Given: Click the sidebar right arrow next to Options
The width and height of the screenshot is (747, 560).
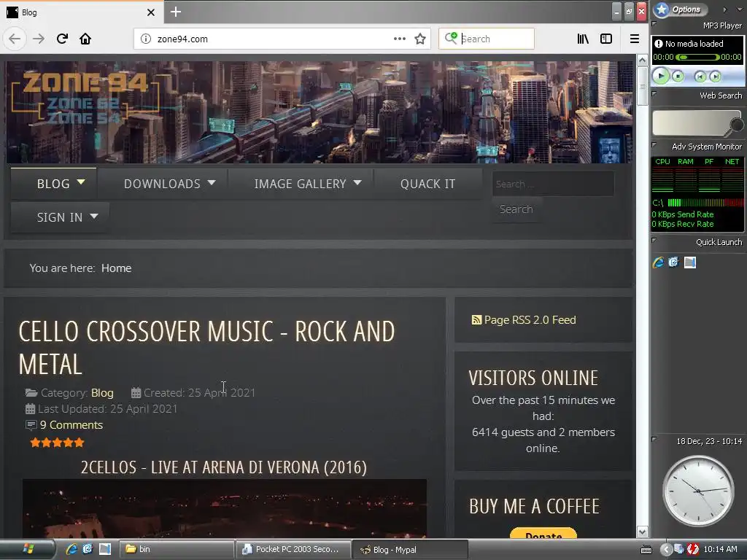Looking at the screenshot, I should (725, 9).
